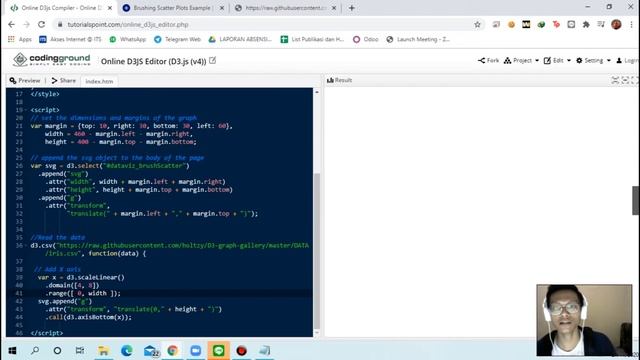
Task: Click the address bar URL field
Action: click(x=261, y=24)
